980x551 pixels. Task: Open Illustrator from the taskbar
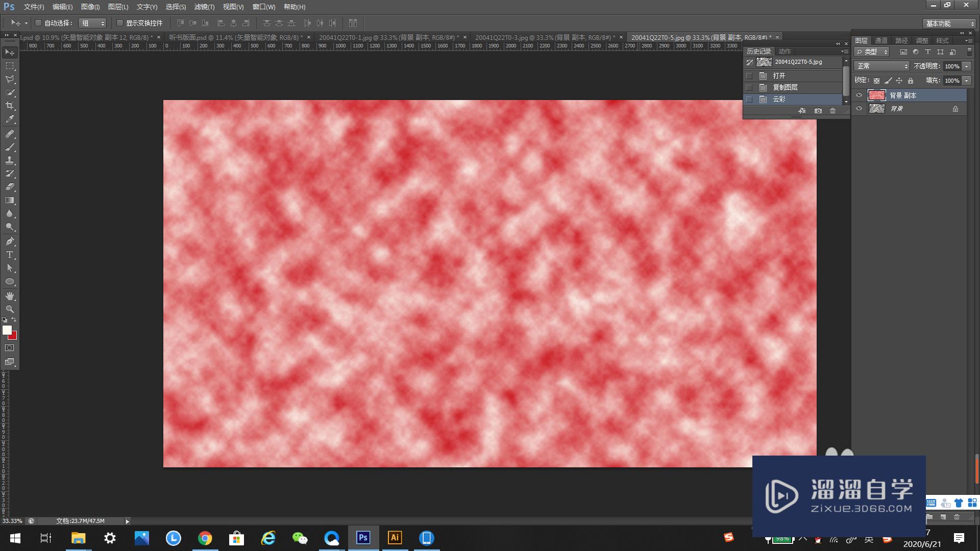point(395,538)
